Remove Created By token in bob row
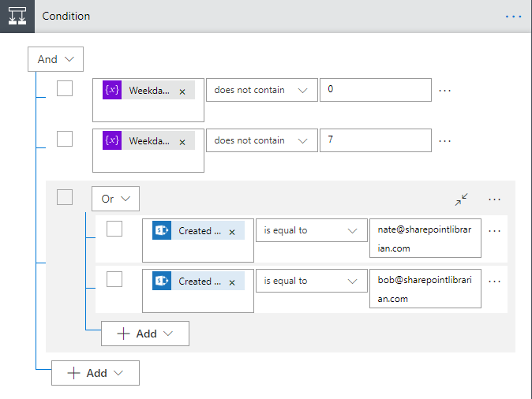Viewport: 532px width, 399px height. [x=232, y=282]
